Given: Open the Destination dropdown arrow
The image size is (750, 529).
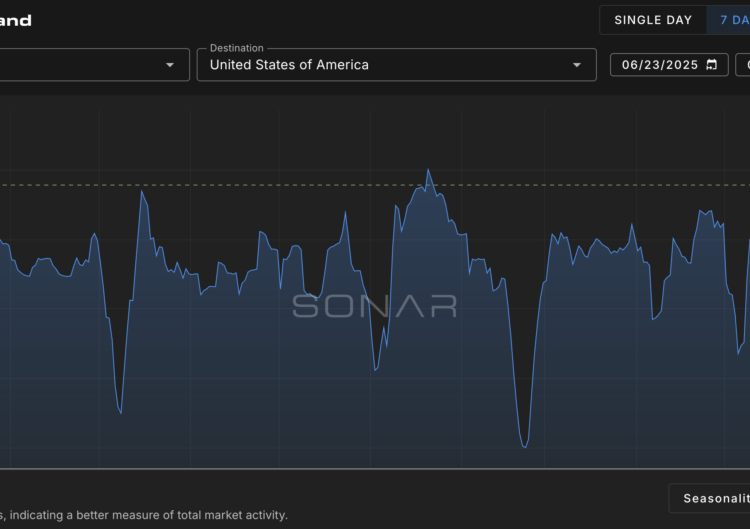Looking at the screenshot, I should click(x=577, y=65).
